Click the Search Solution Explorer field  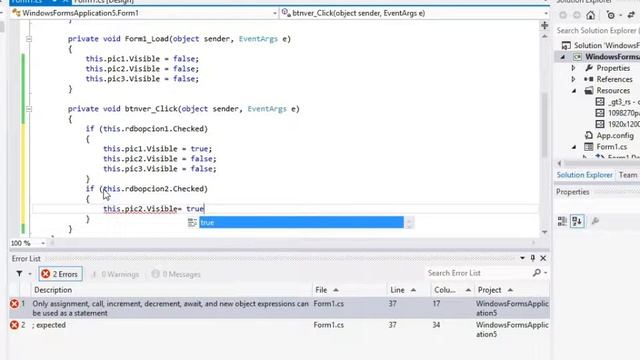(x=598, y=31)
